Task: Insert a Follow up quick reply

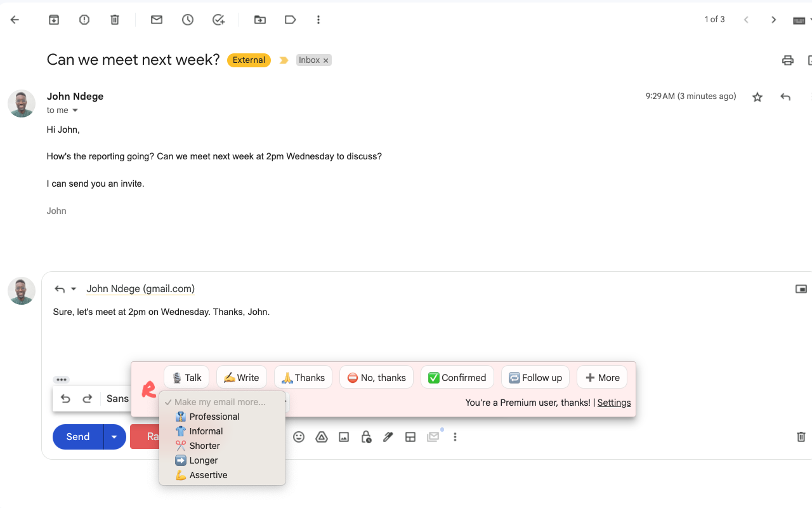Action: pos(535,377)
